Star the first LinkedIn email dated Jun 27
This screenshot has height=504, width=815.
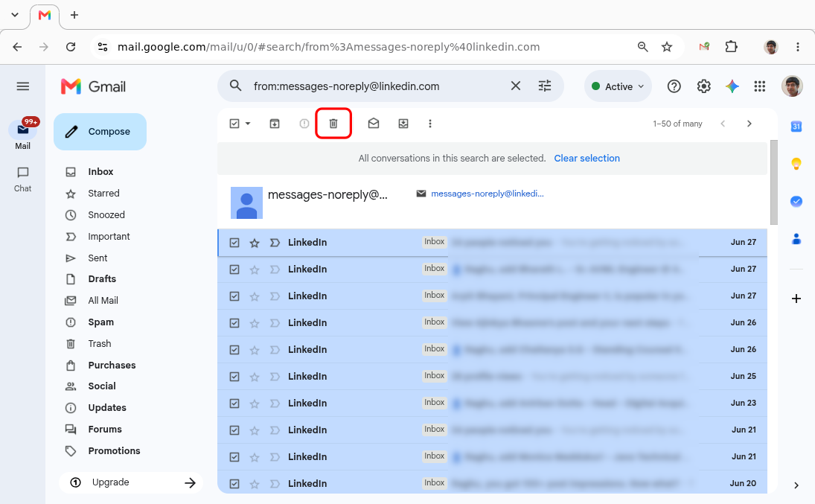[x=254, y=243]
